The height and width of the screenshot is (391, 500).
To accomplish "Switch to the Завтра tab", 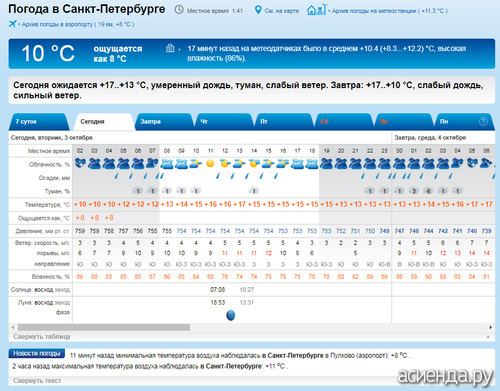I will coord(164,122).
